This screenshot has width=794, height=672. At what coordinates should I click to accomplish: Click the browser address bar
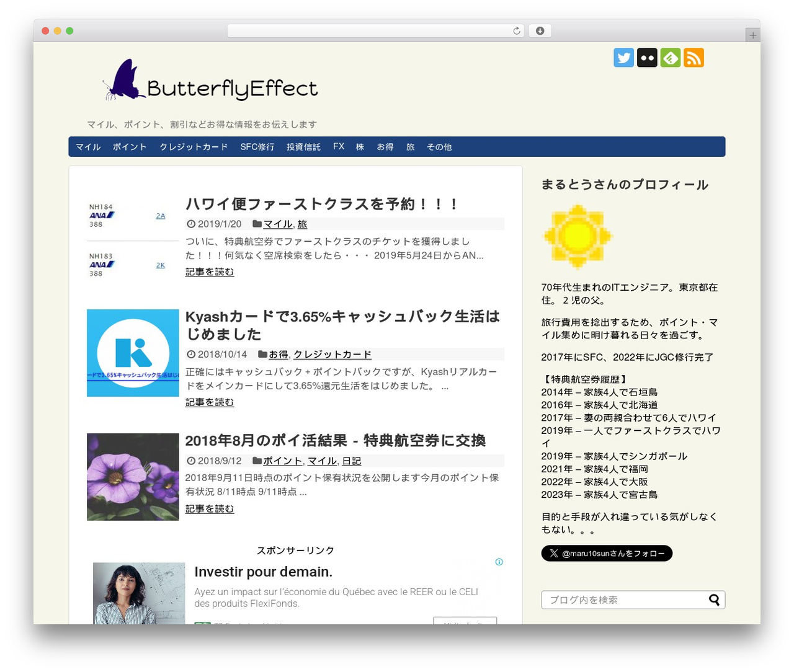tap(376, 31)
